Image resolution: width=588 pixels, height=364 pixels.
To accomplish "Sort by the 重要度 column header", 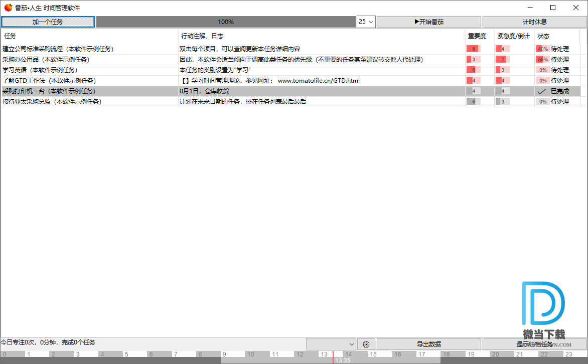I will click(x=479, y=36).
